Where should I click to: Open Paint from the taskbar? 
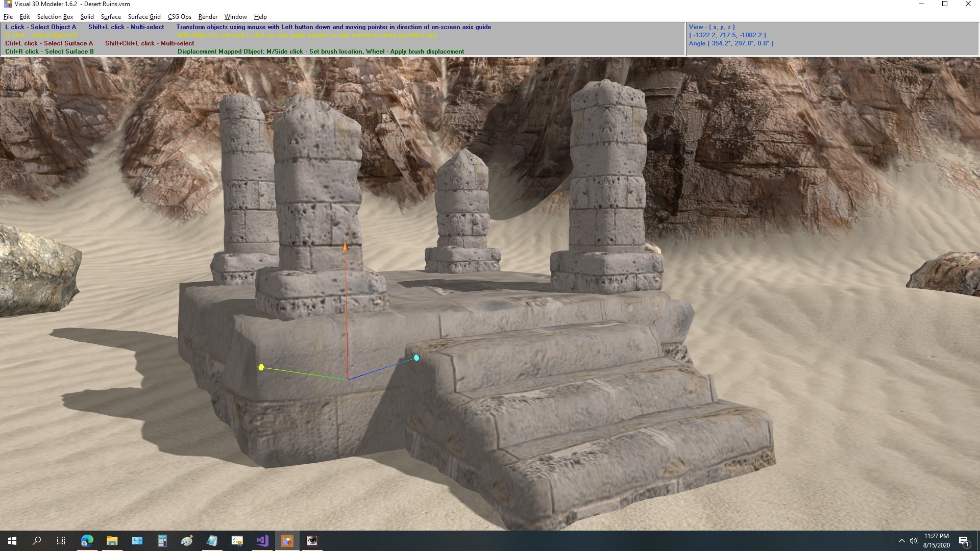click(187, 541)
